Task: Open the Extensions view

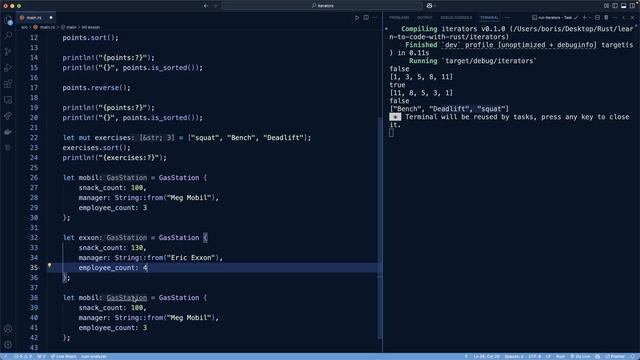Action: pos(8,84)
